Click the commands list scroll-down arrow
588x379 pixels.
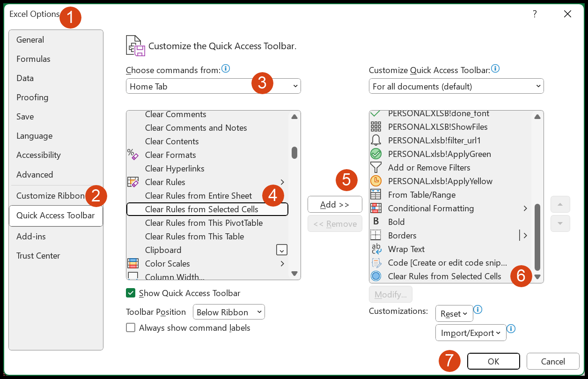pos(294,273)
